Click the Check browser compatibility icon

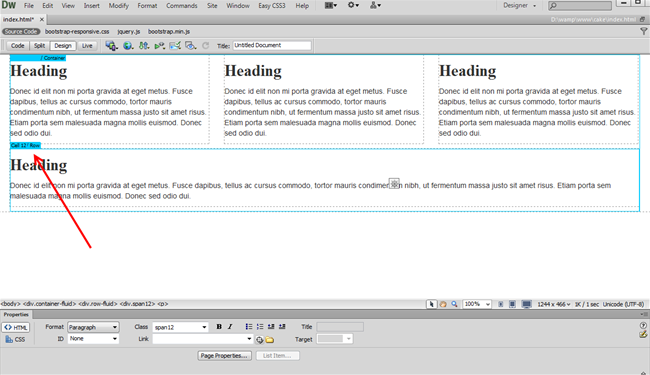tap(175, 46)
